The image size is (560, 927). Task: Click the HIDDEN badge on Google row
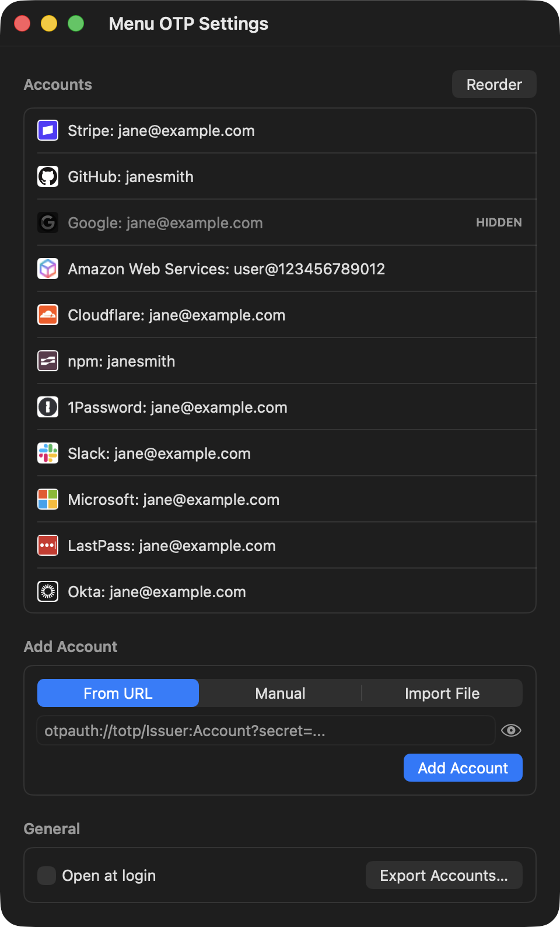499,222
